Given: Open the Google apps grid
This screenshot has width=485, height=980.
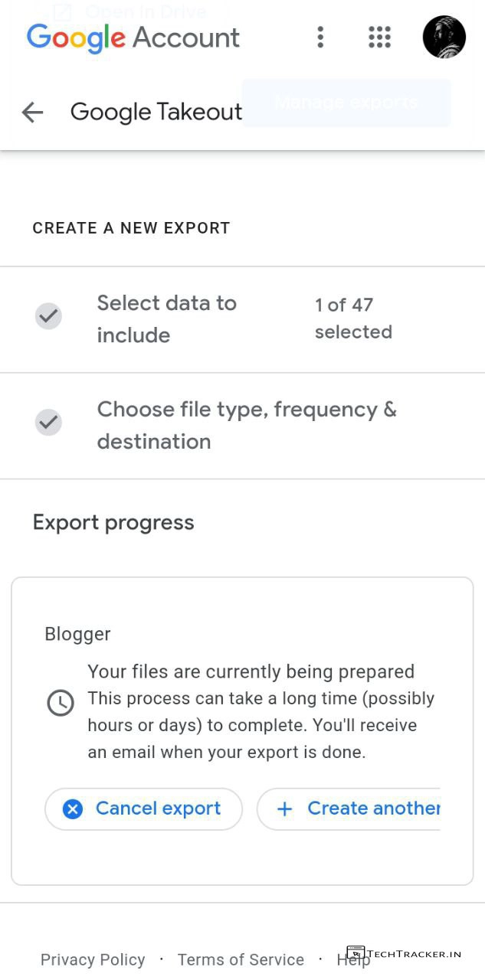Looking at the screenshot, I should (379, 37).
